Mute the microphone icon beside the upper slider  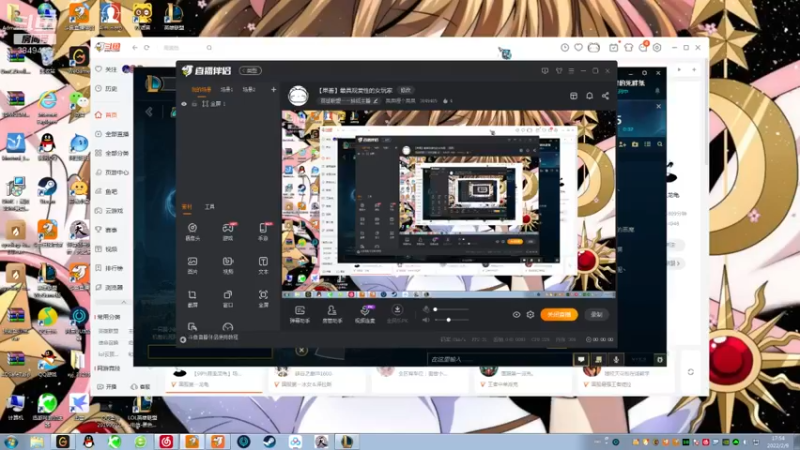click(426, 309)
